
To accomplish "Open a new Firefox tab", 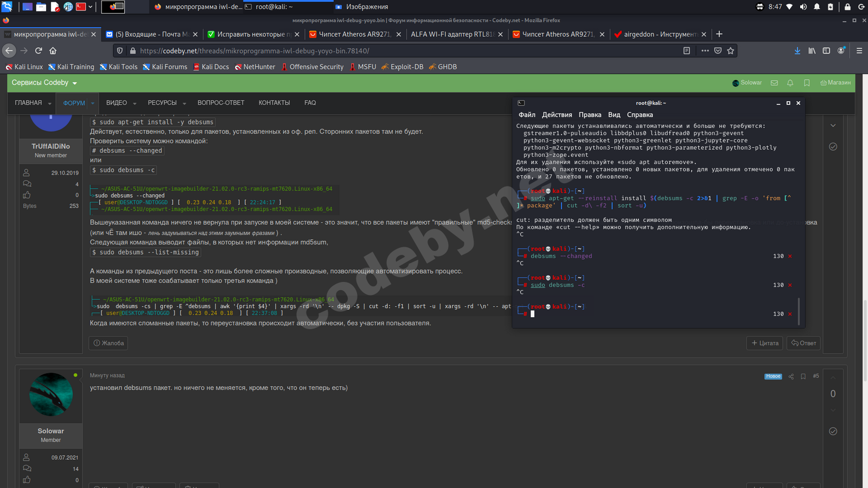I will click(719, 34).
